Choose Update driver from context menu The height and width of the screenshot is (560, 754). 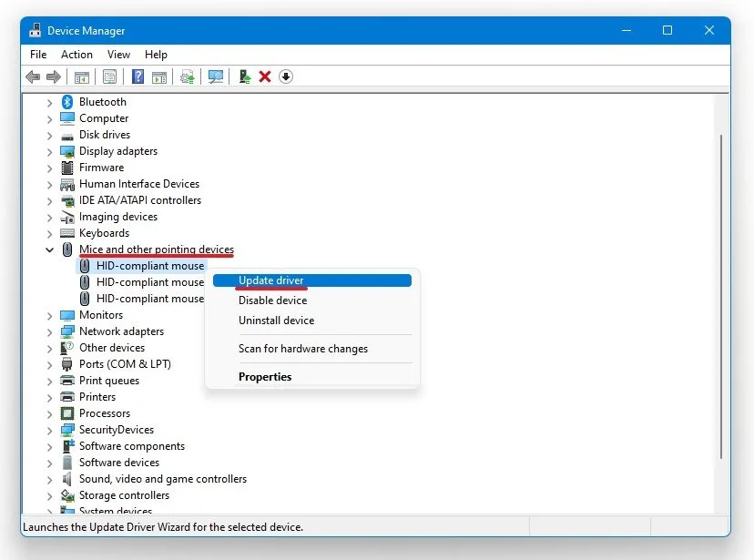click(312, 280)
